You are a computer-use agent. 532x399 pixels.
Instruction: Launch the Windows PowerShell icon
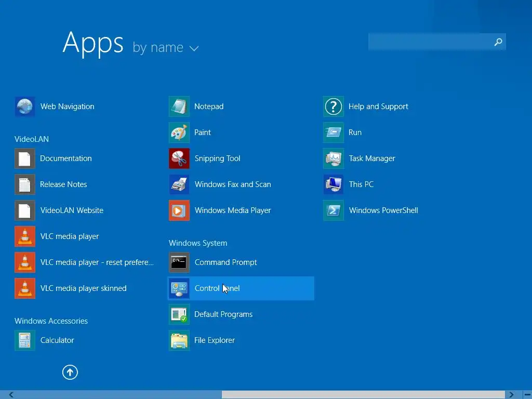pyautogui.click(x=334, y=210)
